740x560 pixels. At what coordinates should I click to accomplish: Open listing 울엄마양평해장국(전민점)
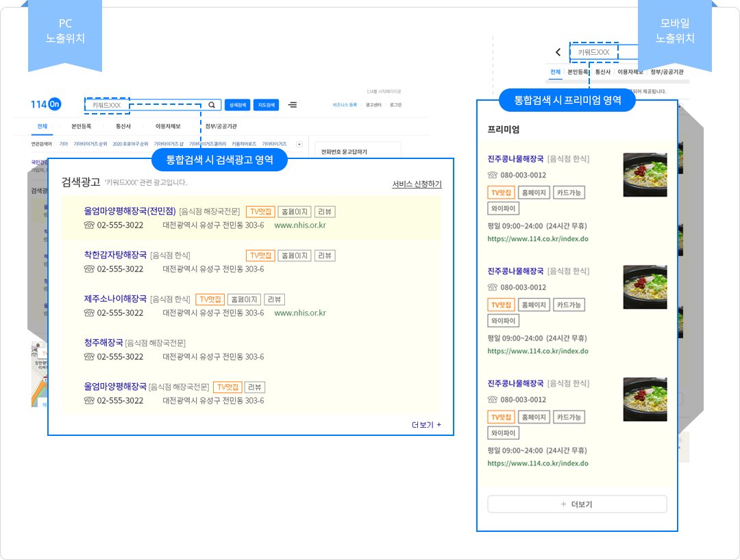click(129, 211)
